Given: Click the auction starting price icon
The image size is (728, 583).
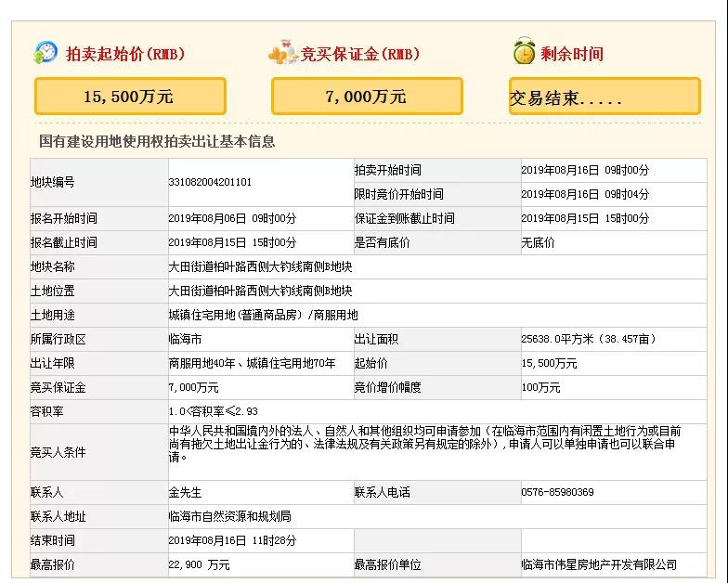Looking at the screenshot, I should tap(45, 53).
